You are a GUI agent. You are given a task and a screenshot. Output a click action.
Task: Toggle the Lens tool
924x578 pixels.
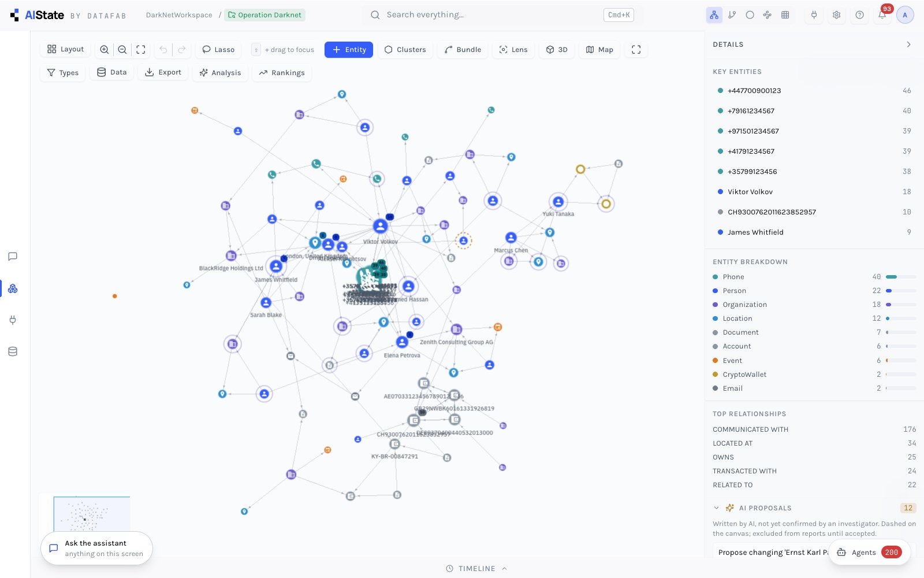513,50
